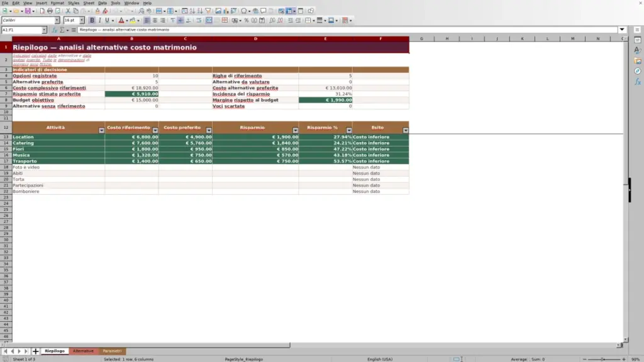The image size is (644, 362).
Task: Click the Print icon in toolbar
Action: pos(50,11)
